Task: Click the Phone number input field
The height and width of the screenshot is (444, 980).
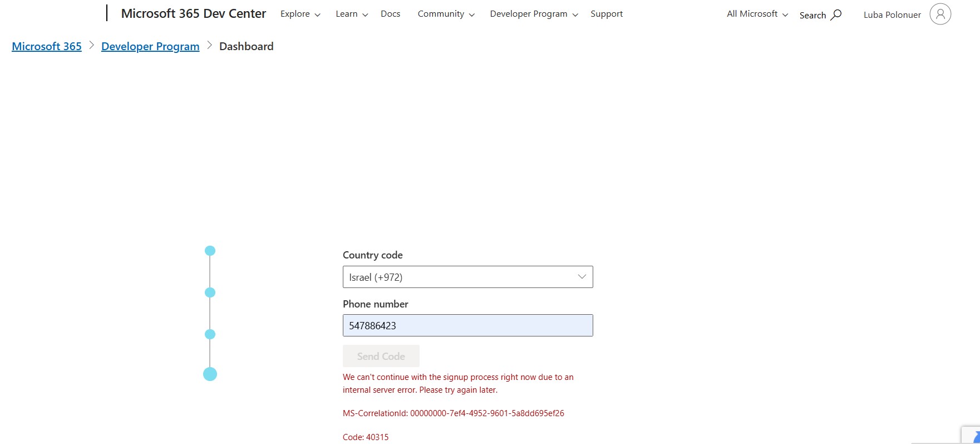Action: point(468,325)
